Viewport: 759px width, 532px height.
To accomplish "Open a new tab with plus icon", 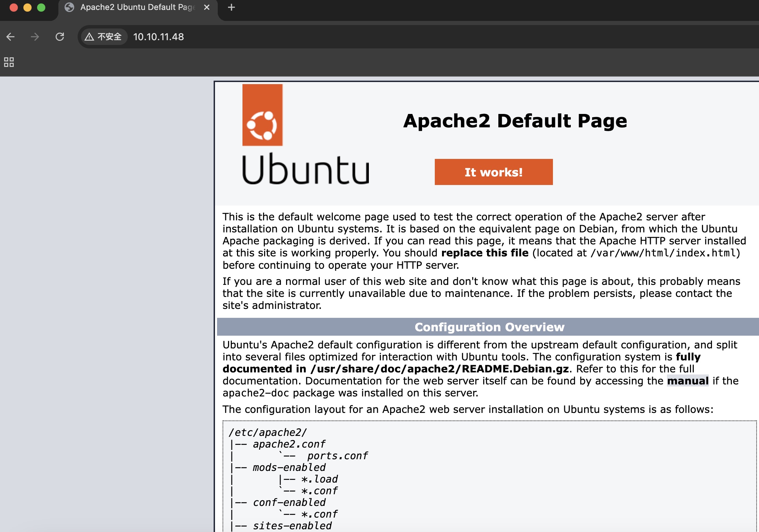I will [231, 7].
